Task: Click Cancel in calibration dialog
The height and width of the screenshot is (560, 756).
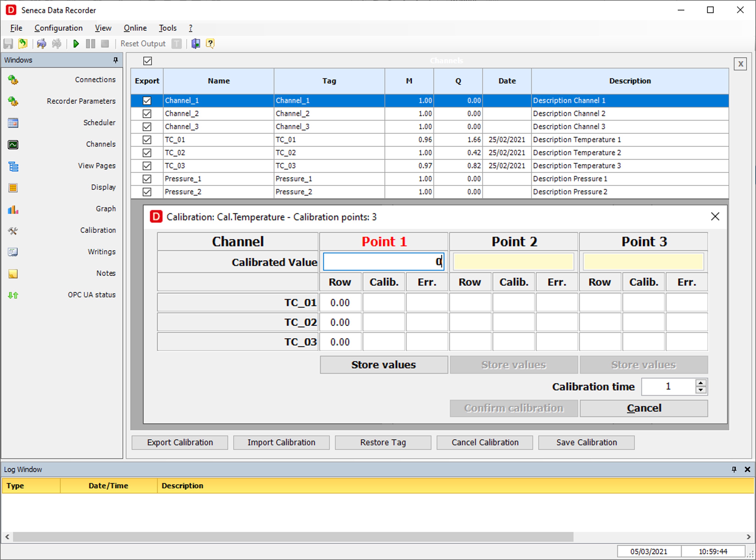Action: point(644,408)
